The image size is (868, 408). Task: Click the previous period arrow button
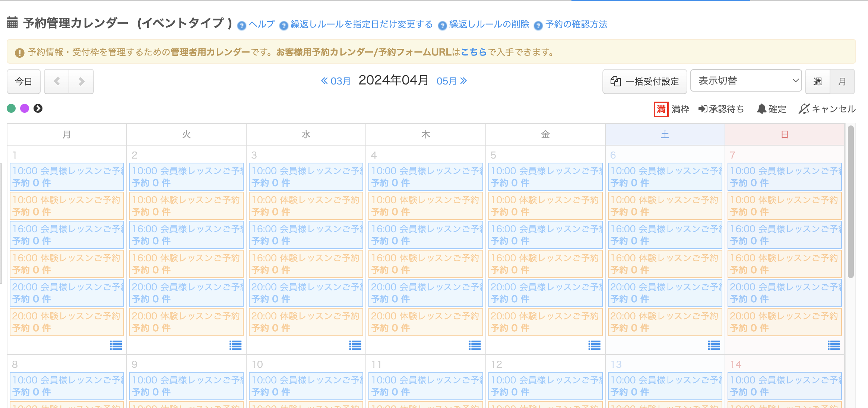(57, 82)
